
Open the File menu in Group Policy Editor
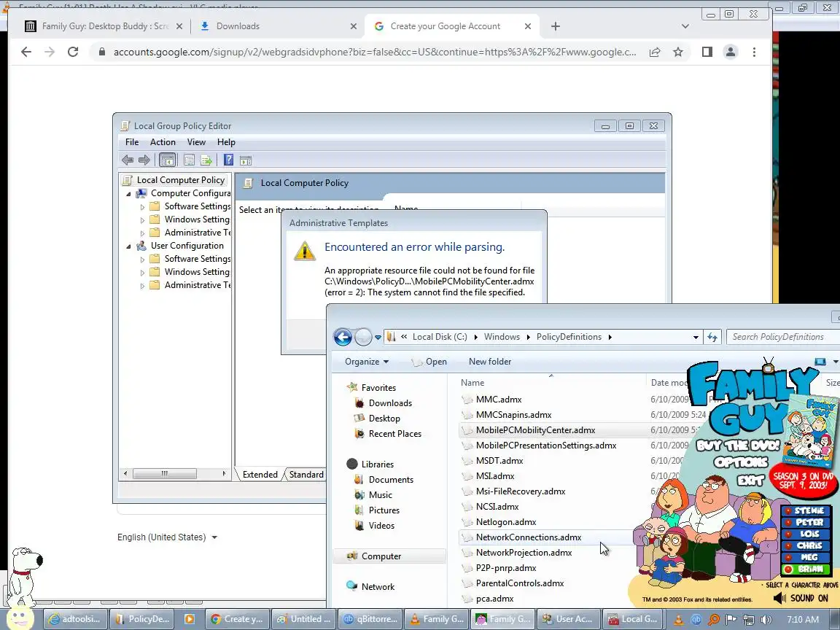click(132, 142)
